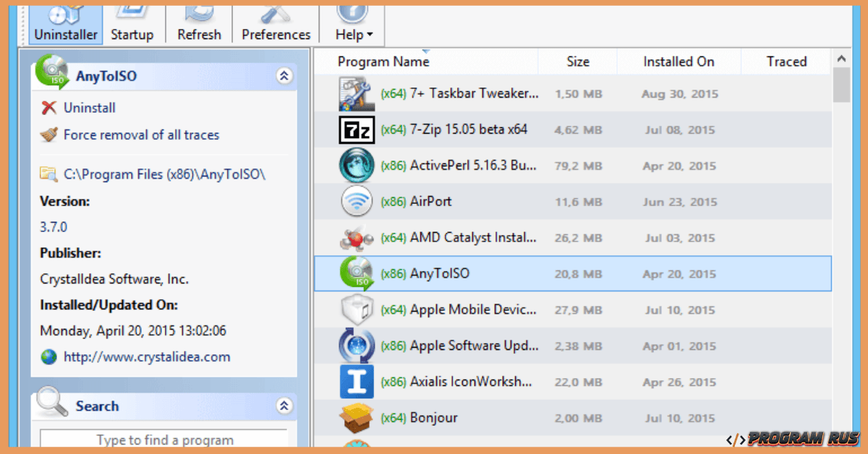Click the Axialis IconWorkshop icon

(357, 382)
